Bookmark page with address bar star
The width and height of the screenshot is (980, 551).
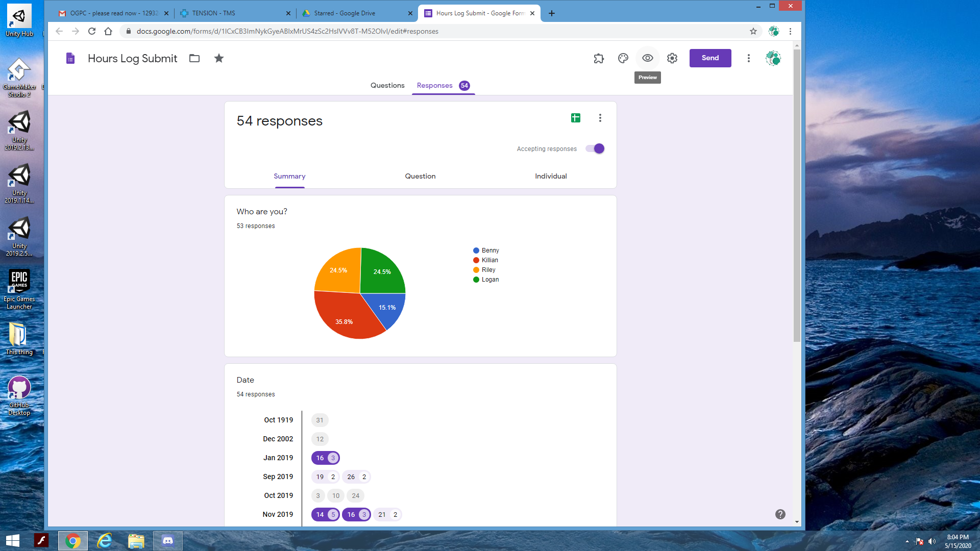(753, 31)
